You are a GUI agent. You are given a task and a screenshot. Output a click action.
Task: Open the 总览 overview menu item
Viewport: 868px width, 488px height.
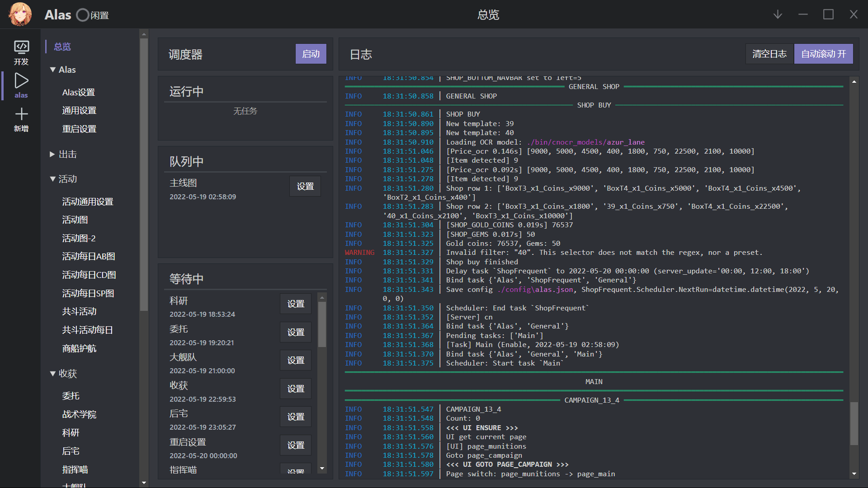62,47
